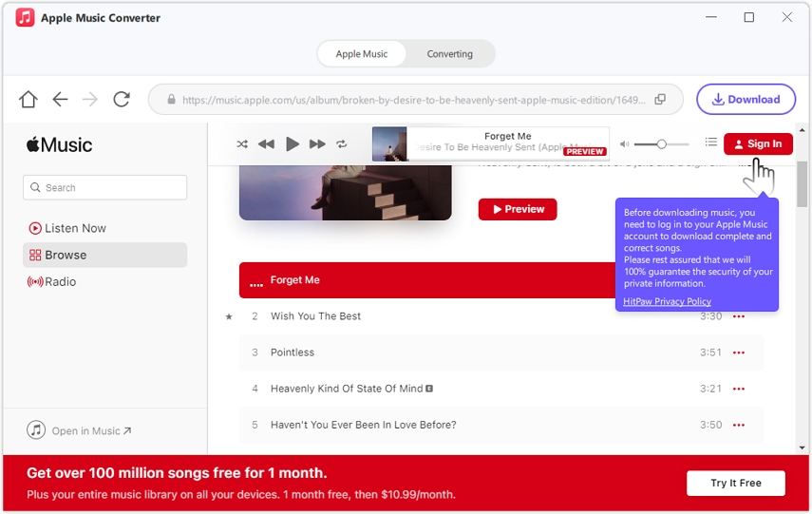Open more options for Haven't You Ever Been In Love
The height and width of the screenshot is (514, 812).
tap(739, 426)
